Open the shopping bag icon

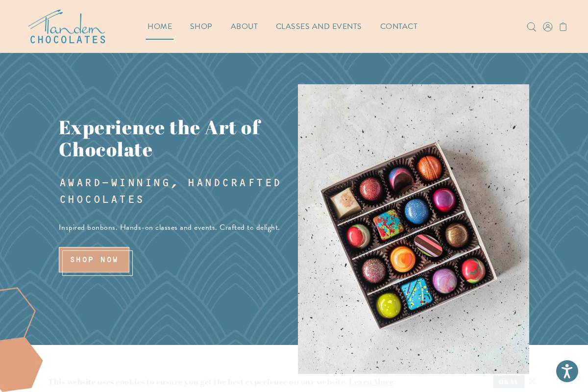(x=563, y=27)
